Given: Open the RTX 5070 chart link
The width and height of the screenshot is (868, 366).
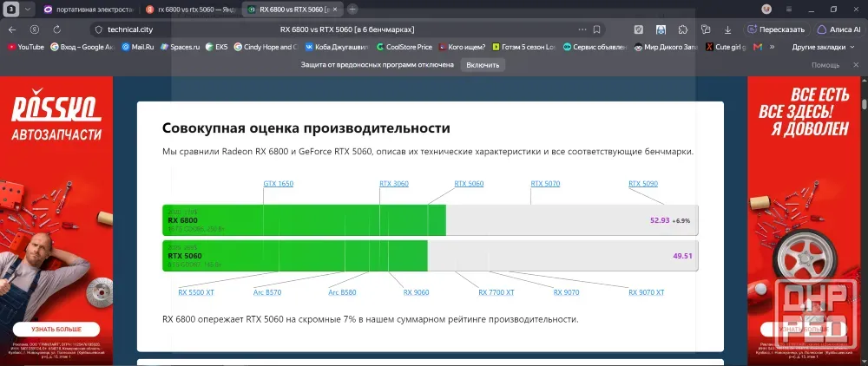Looking at the screenshot, I should click(x=545, y=184).
